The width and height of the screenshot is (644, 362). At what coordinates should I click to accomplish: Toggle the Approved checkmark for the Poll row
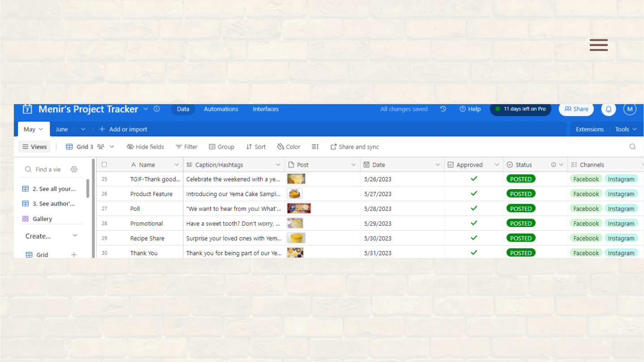(x=474, y=208)
